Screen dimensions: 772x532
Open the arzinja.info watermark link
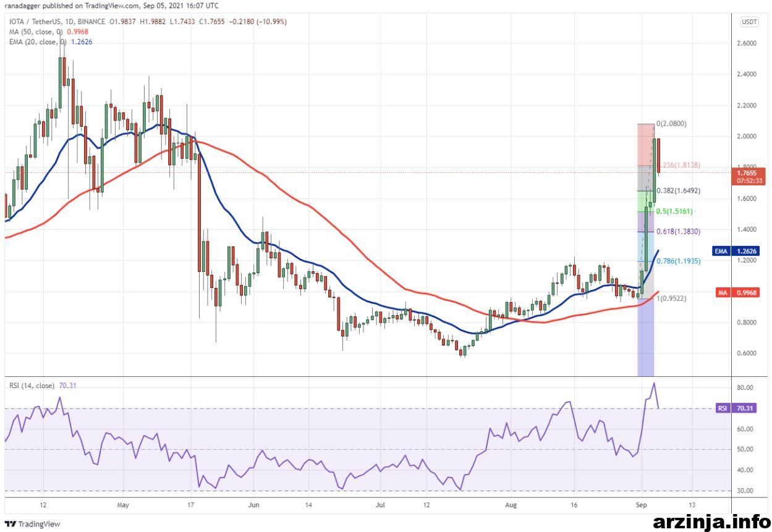711,521
